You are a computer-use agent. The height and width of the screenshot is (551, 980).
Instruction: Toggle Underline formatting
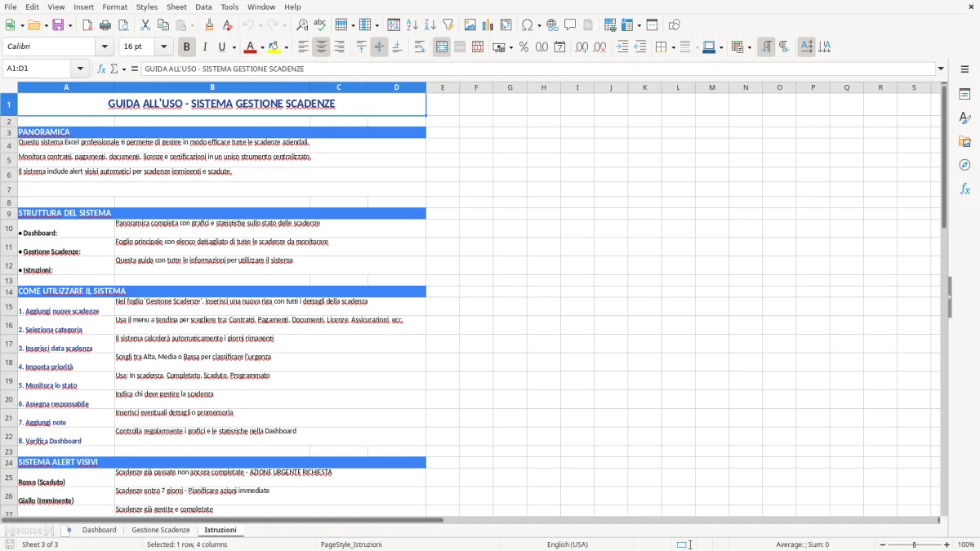221,47
